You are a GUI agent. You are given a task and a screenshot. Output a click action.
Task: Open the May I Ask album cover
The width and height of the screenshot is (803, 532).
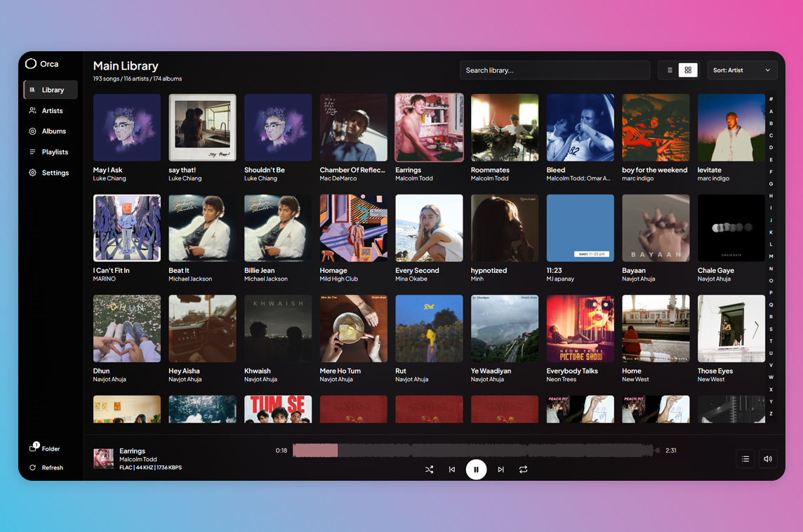coord(127,128)
